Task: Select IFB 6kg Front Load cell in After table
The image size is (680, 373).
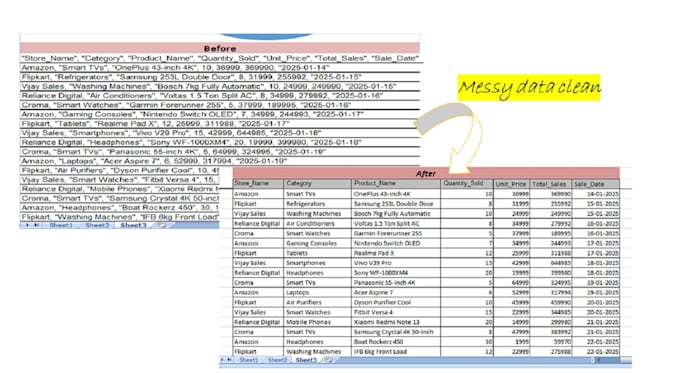Action: point(396,352)
